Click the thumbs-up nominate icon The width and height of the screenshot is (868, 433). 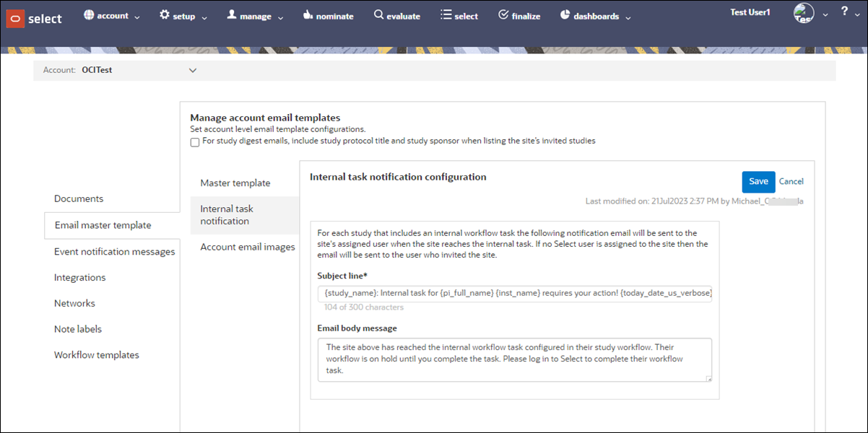pos(307,14)
